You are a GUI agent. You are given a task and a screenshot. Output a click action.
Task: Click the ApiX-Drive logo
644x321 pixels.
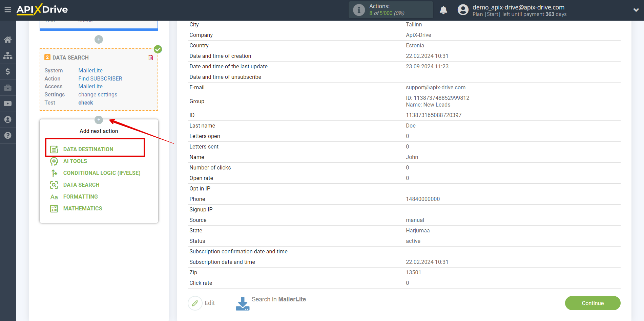coord(42,9)
